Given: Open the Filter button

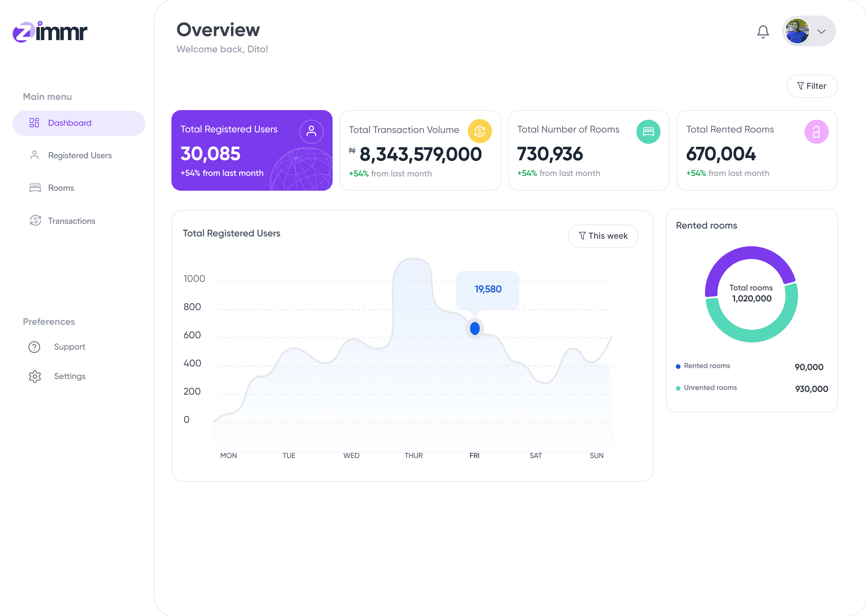Looking at the screenshot, I should 812,86.
